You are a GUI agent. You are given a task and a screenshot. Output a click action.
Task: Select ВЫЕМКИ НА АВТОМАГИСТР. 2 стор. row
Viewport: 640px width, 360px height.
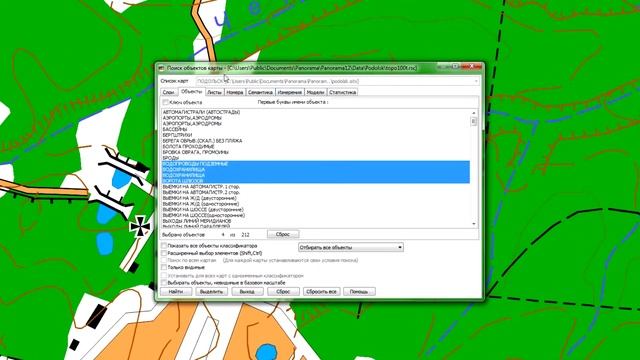tap(316, 192)
